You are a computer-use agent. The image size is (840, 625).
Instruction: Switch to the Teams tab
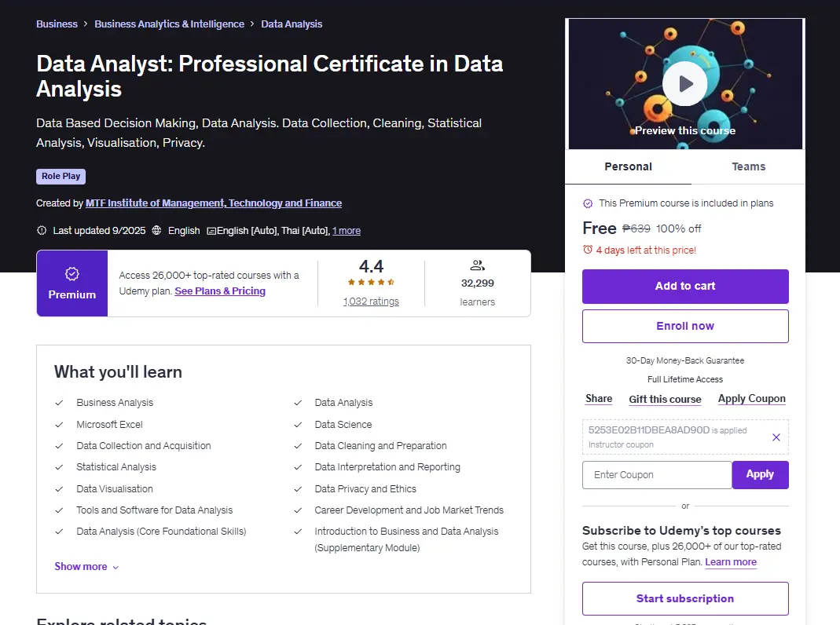748,166
